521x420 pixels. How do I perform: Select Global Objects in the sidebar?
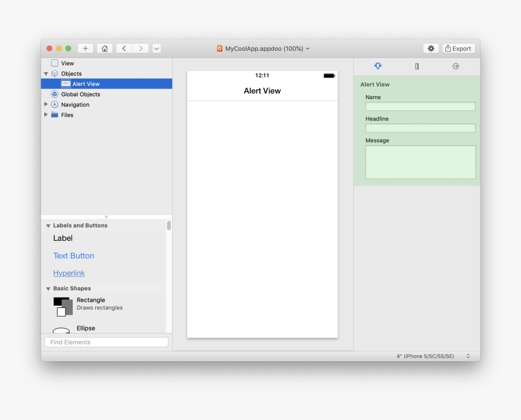80,94
